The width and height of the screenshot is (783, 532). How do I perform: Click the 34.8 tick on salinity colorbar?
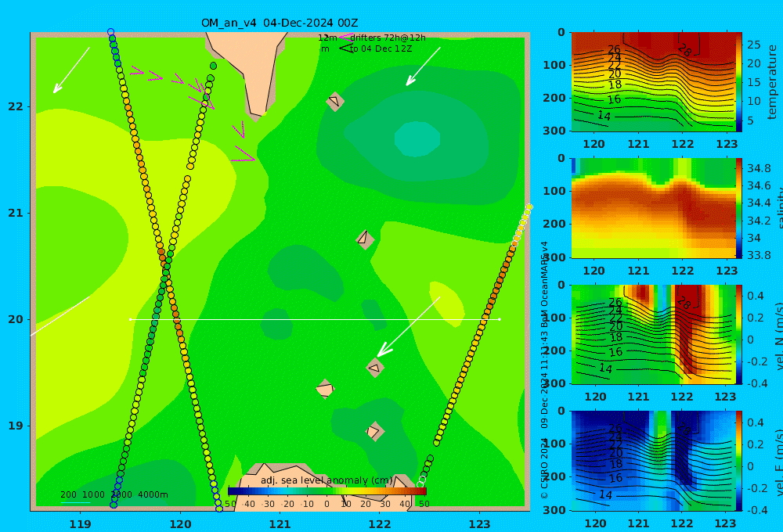(x=759, y=168)
